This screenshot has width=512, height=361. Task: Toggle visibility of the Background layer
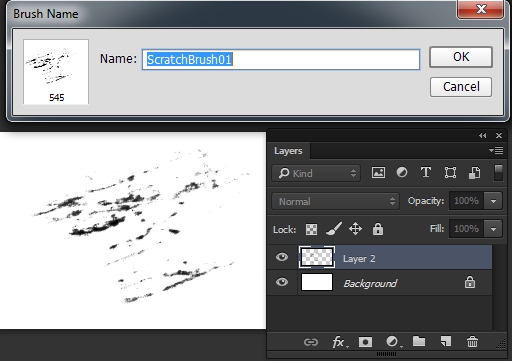click(282, 282)
